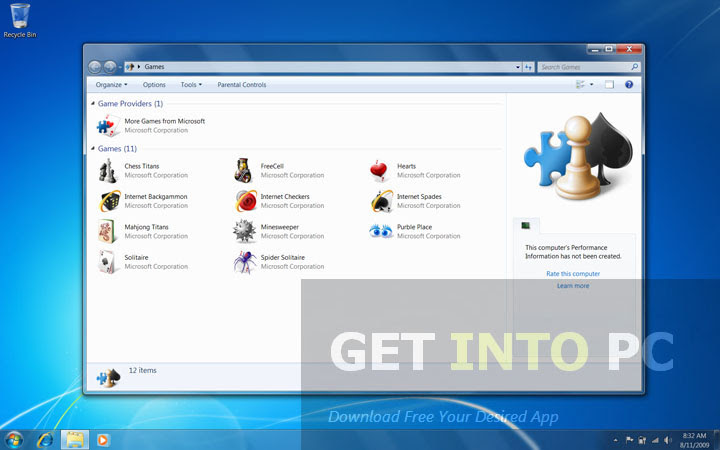Select the Mahjong Titans tile icon
The image size is (720, 450).
[x=107, y=231]
